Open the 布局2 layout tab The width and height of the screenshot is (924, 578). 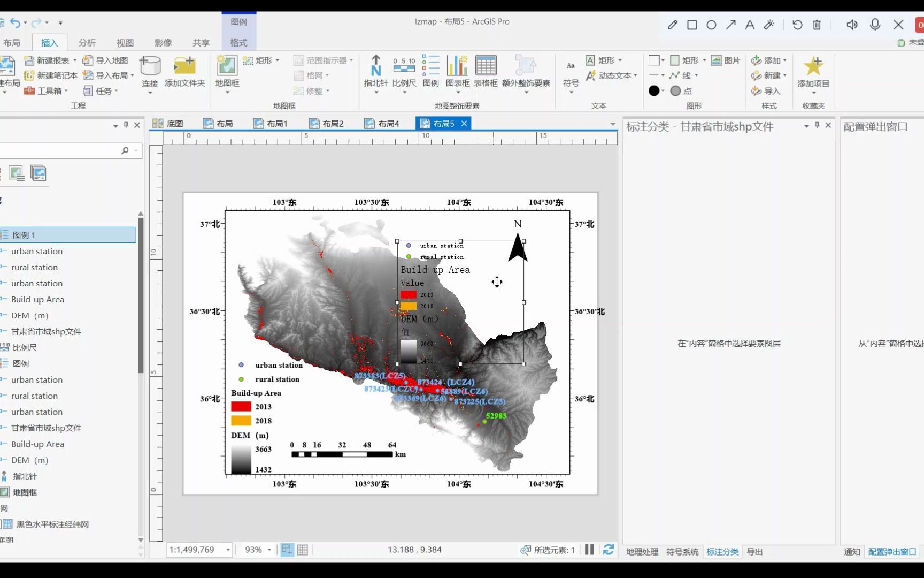point(332,123)
